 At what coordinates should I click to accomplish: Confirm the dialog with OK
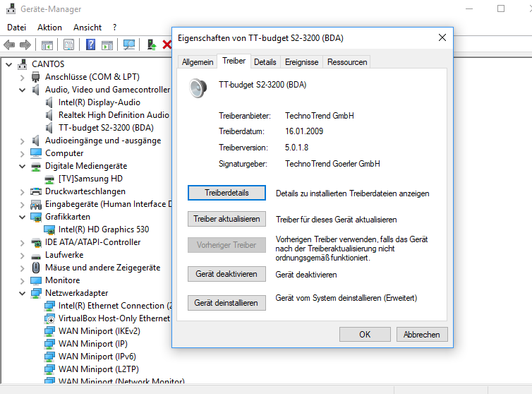pyautogui.click(x=365, y=335)
